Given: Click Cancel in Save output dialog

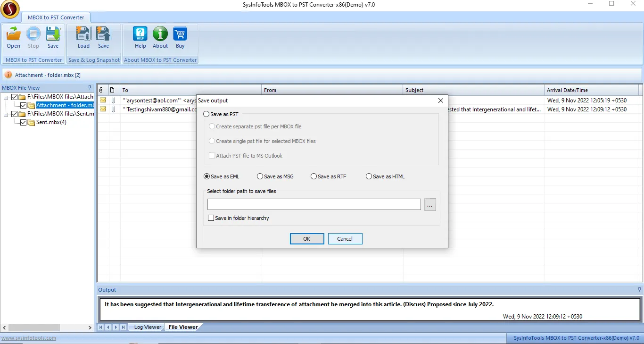Looking at the screenshot, I should [345, 239].
